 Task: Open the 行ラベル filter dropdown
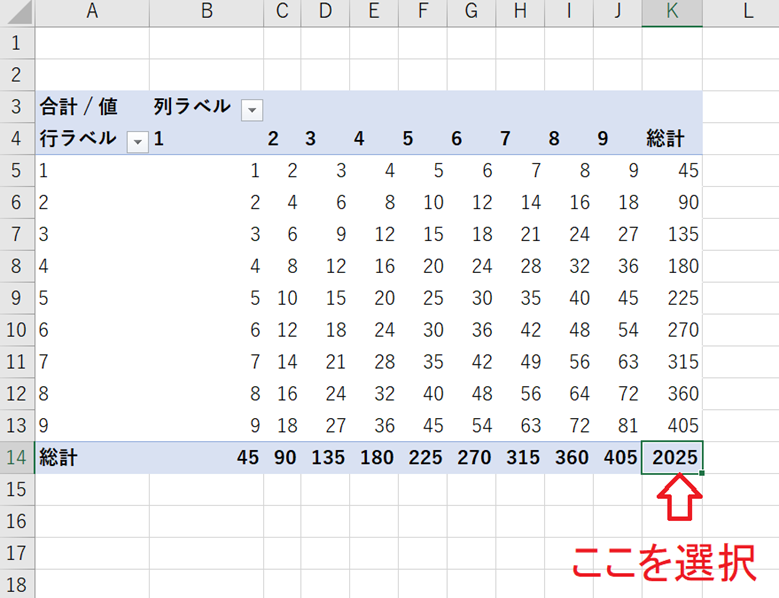(x=137, y=141)
